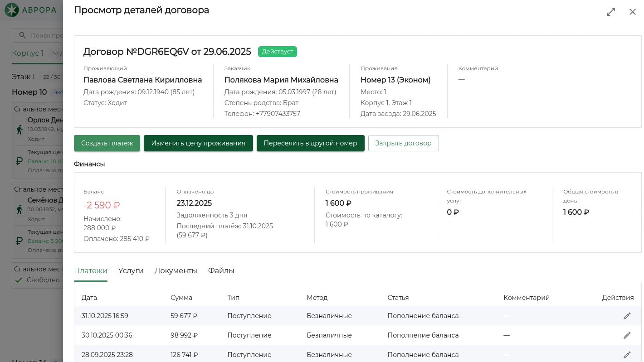
Task: Click the Действует status badge
Action: [x=277, y=52]
